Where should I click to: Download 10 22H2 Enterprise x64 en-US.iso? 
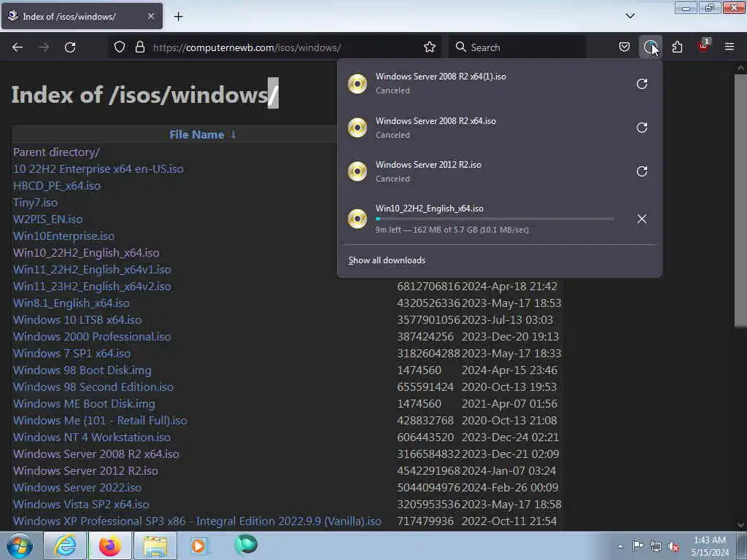[x=98, y=169]
